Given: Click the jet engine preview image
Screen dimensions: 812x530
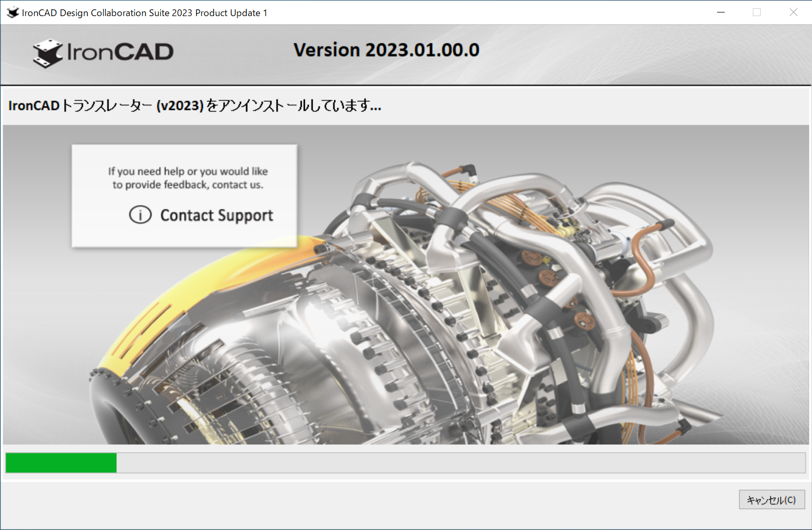Looking at the screenshot, I should click(467, 312).
